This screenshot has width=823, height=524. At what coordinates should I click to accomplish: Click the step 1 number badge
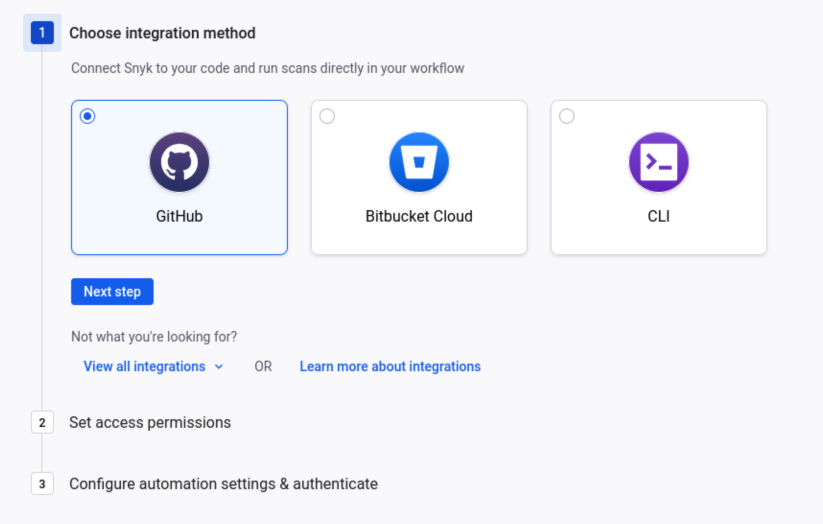coord(42,33)
